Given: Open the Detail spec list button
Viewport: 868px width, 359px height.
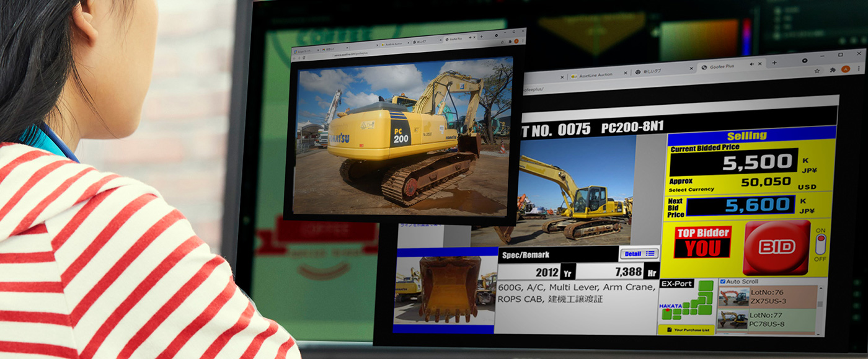Looking at the screenshot, I should [x=639, y=254].
